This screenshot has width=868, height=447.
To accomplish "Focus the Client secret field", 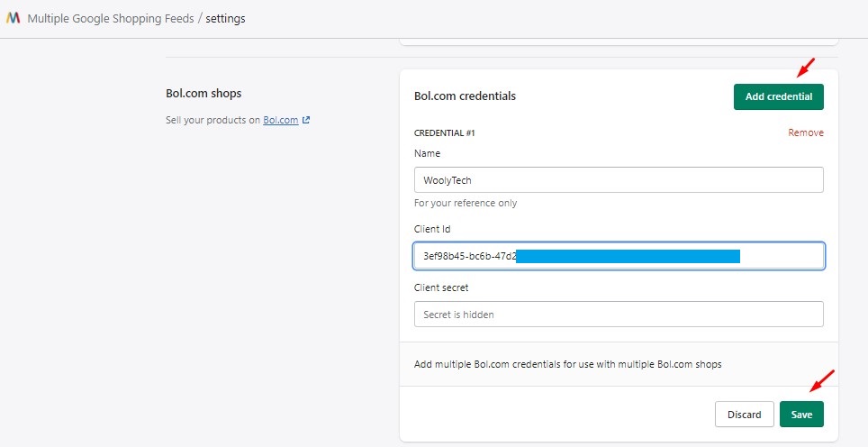I will click(619, 315).
